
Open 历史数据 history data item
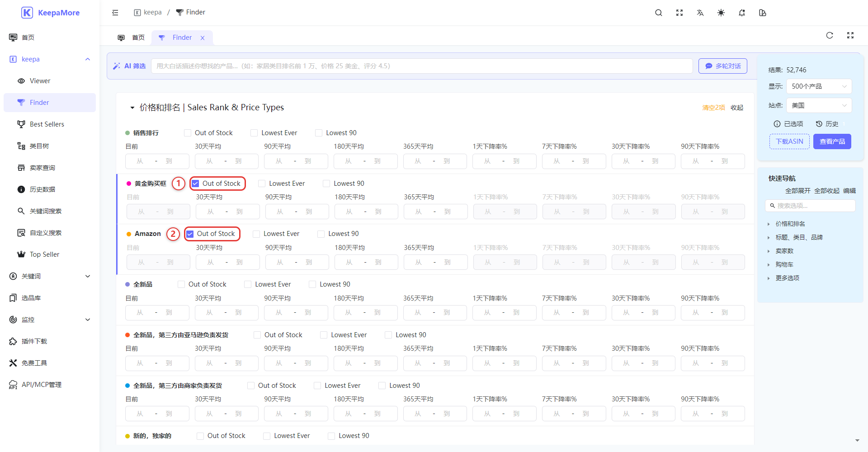point(50,189)
